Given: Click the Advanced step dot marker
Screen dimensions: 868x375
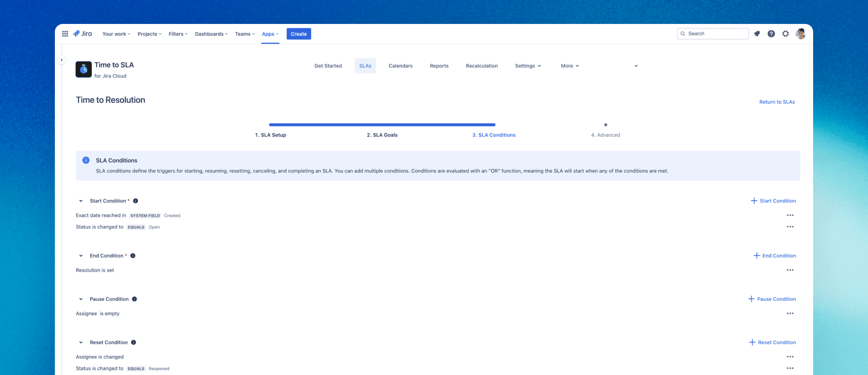Looking at the screenshot, I should point(606,125).
